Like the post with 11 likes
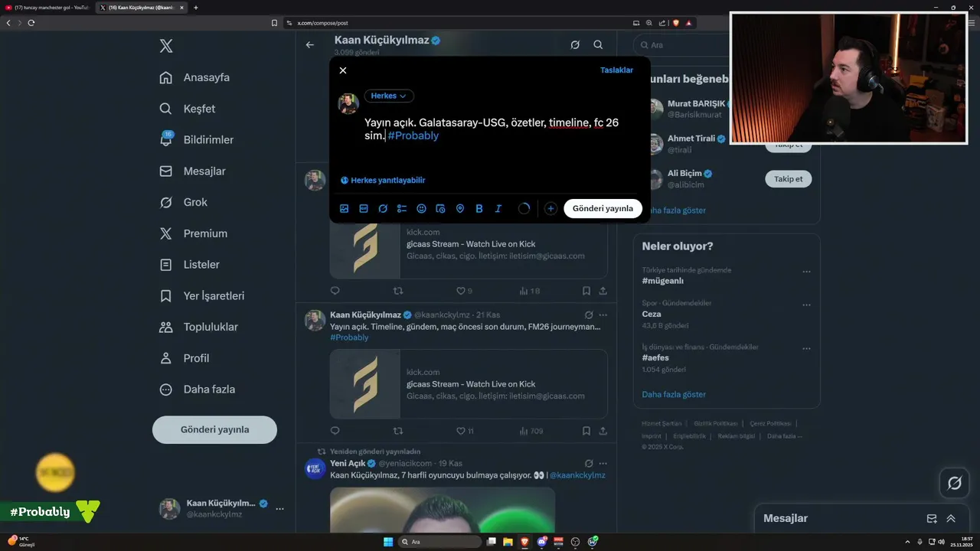This screenshot has height=551, width=980. click(x=465, y=431)
